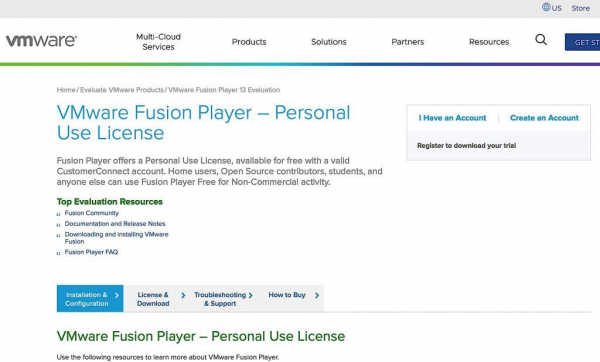Image resolution: width=600 pixels, height=362 pixels.
Task: Open the search magnifier icon
Action: click(541, 39)
